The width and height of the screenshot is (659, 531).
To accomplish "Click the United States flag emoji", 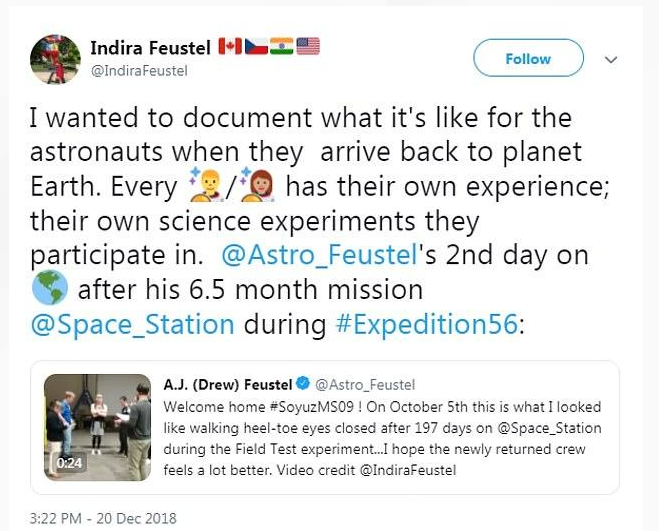I will point(308,47).
